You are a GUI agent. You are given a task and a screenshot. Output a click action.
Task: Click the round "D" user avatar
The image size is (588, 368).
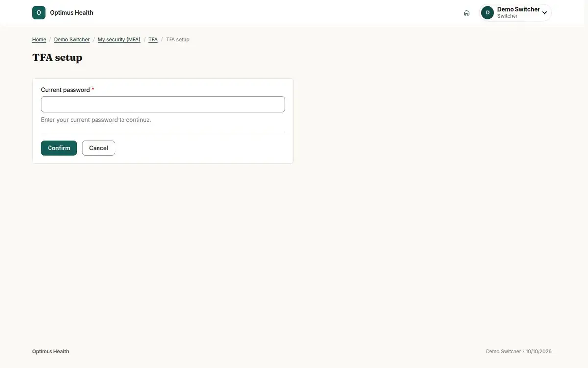(487, 13)
